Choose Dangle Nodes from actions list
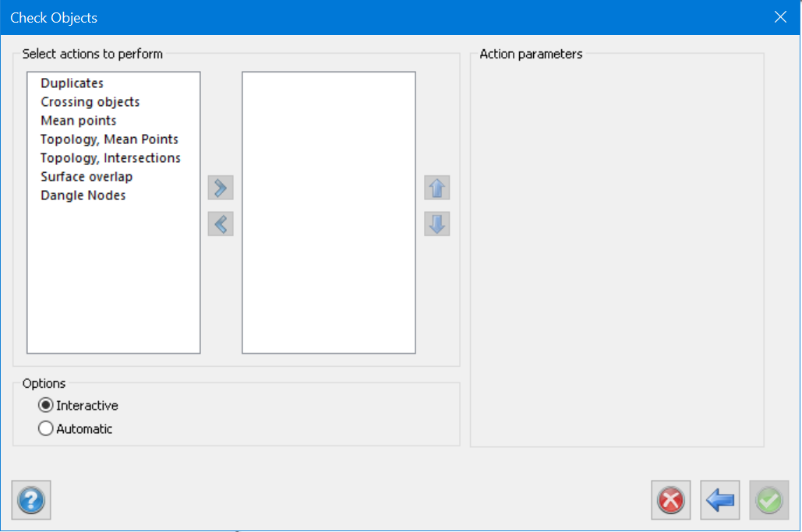The height and width of the screenshot is (532, 802). (x=83, y=196)
